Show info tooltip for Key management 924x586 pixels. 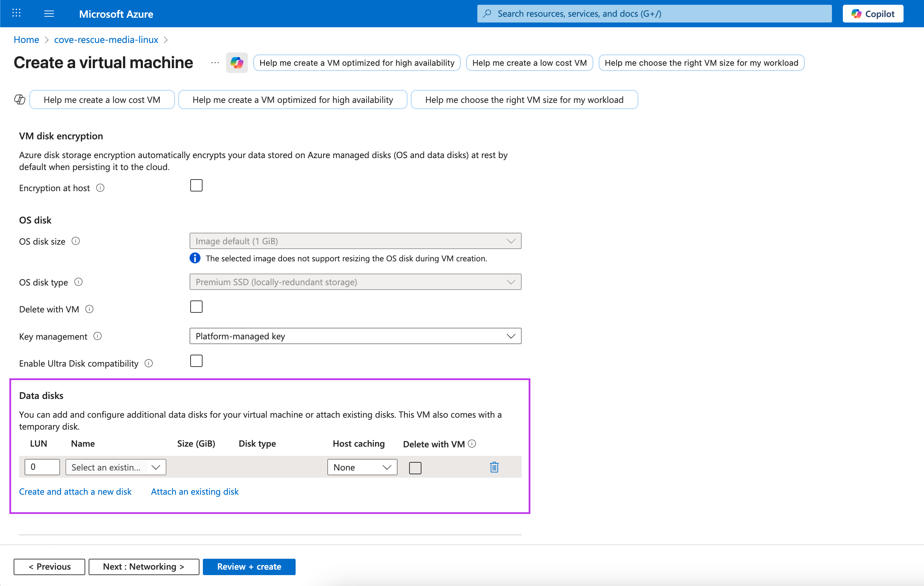click(x=98, y=336)
